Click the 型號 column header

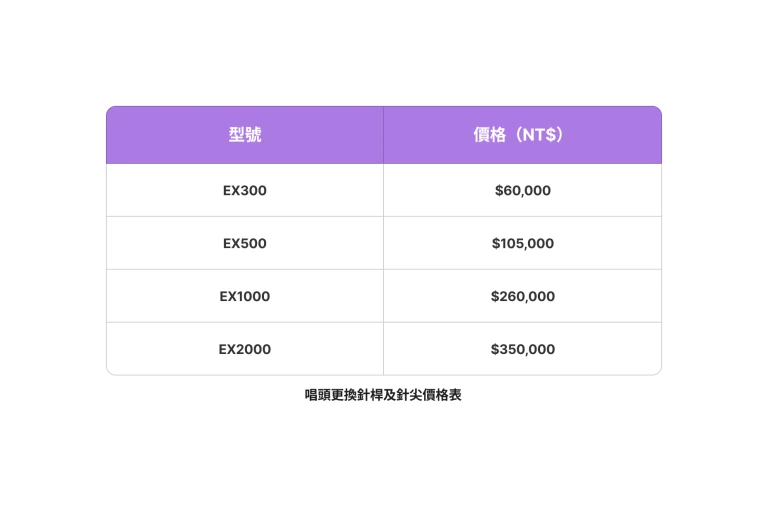tap(245, 135)
